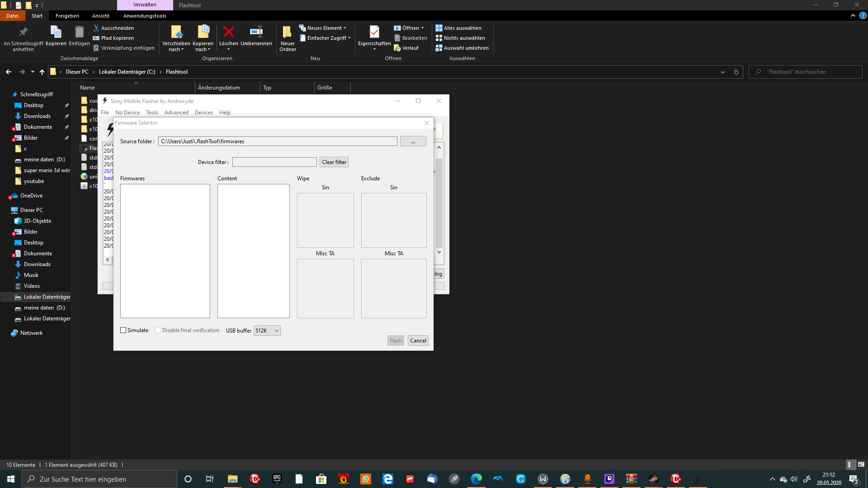This screenshot has width=868, height=488.
Task: Select Netzwerk in the navigation pane
Action: point(31,333)
